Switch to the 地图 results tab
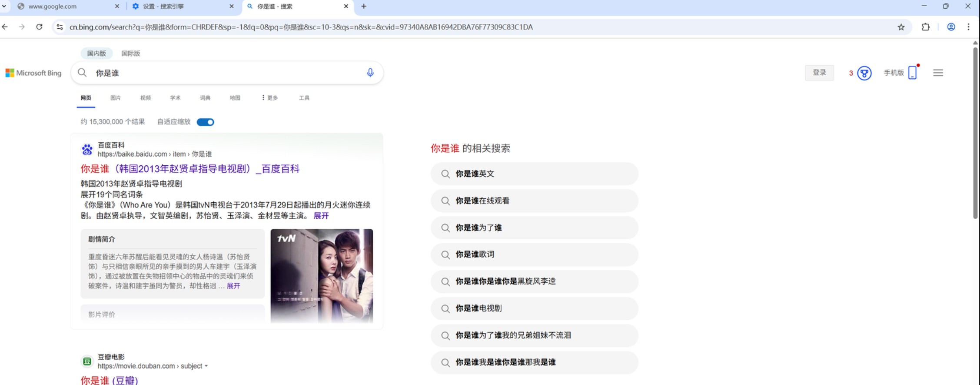Viewport: 980px width, 385px height. 235,98
